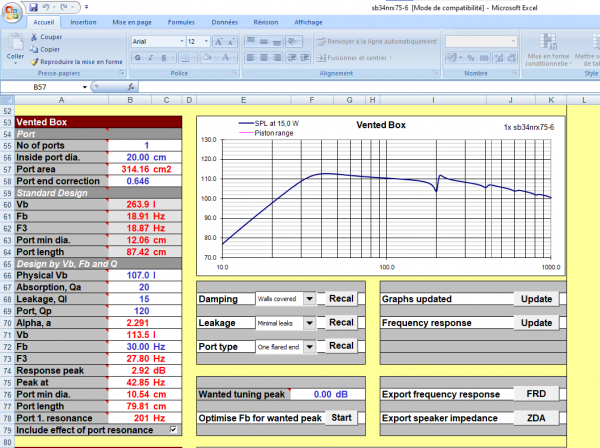Select Reproduire la mise en forme painter
The width and height of the screenshot is (600, 448).
(36, 61)
